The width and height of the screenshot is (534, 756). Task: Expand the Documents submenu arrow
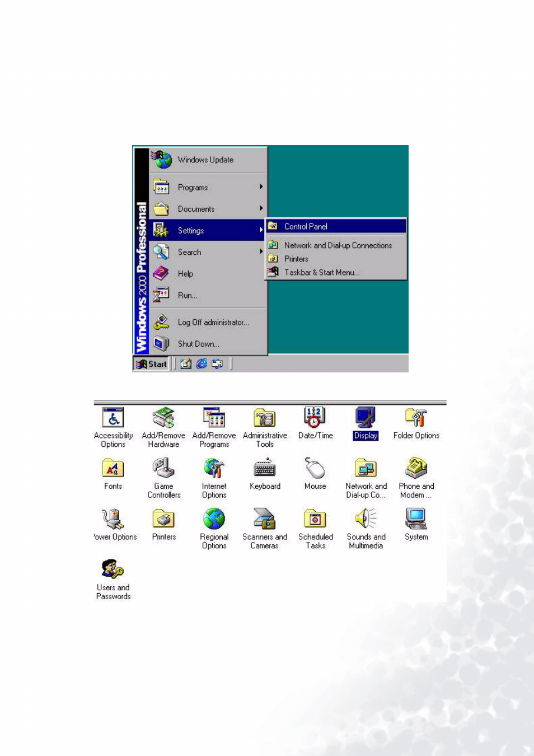[261, 208]
